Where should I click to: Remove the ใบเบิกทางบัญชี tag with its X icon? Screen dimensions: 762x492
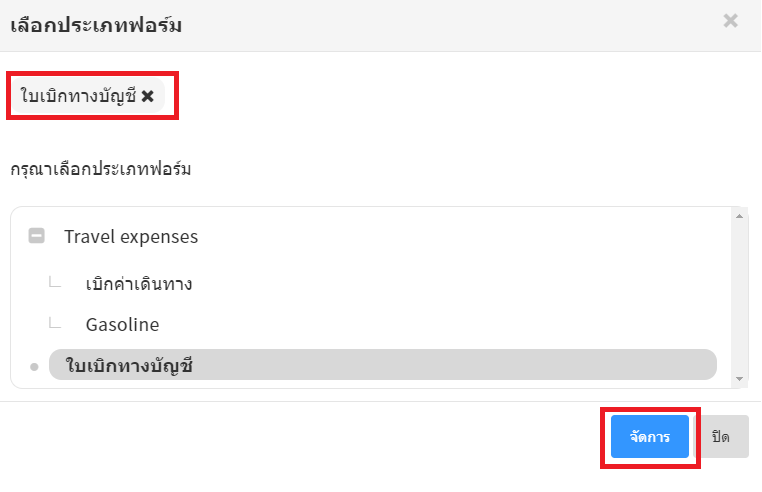click(147, 96)
